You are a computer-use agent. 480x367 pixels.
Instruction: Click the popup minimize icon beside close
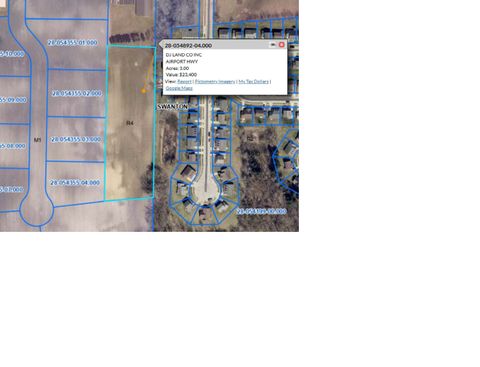[x=273, y=45]
